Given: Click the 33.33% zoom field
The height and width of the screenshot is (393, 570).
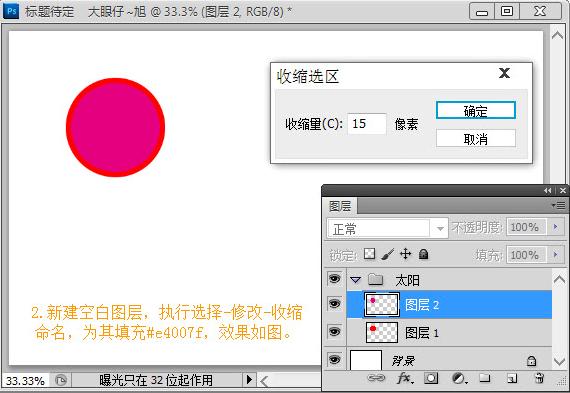Looking at the screenshot, I should [x=25, y=381].
